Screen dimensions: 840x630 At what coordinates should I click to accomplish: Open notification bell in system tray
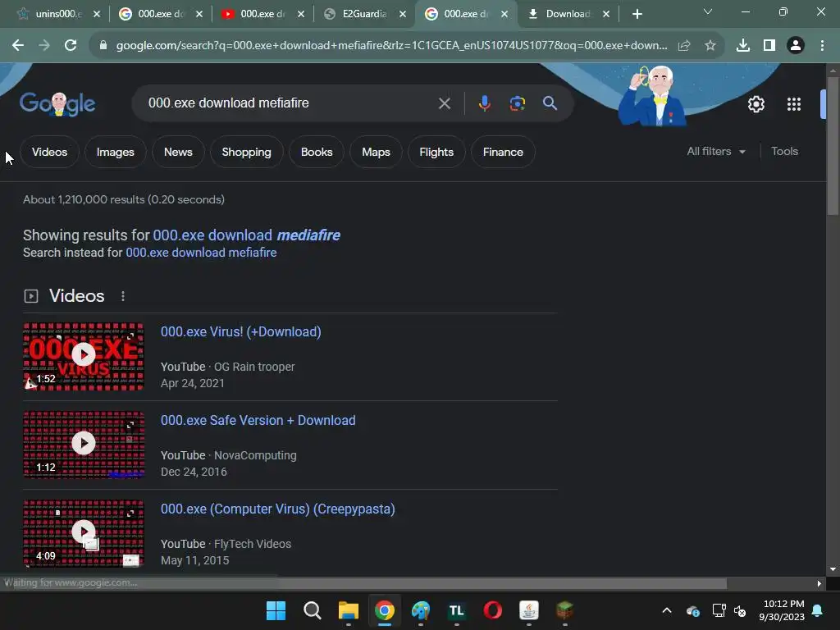[818, 610]
